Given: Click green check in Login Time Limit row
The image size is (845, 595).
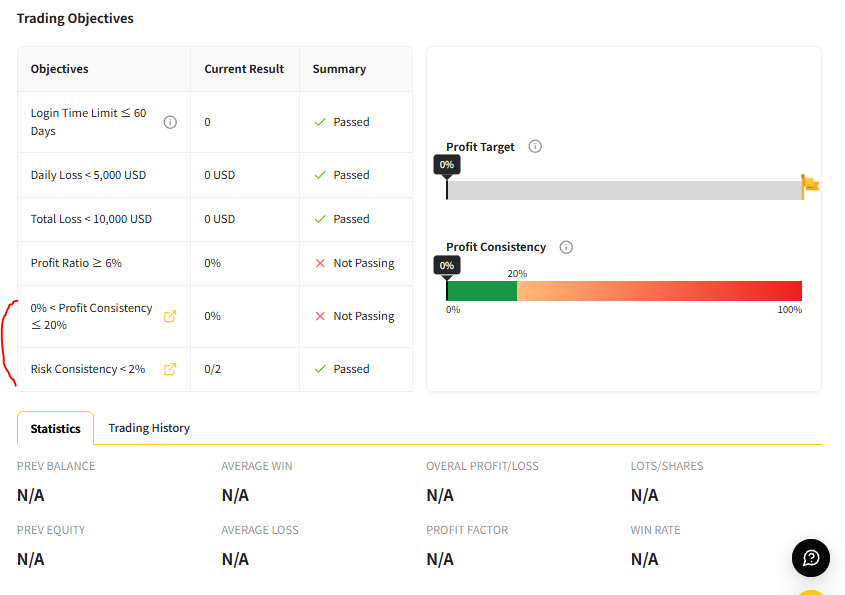Looking at the screenshot, I should [x=320, y=122].
